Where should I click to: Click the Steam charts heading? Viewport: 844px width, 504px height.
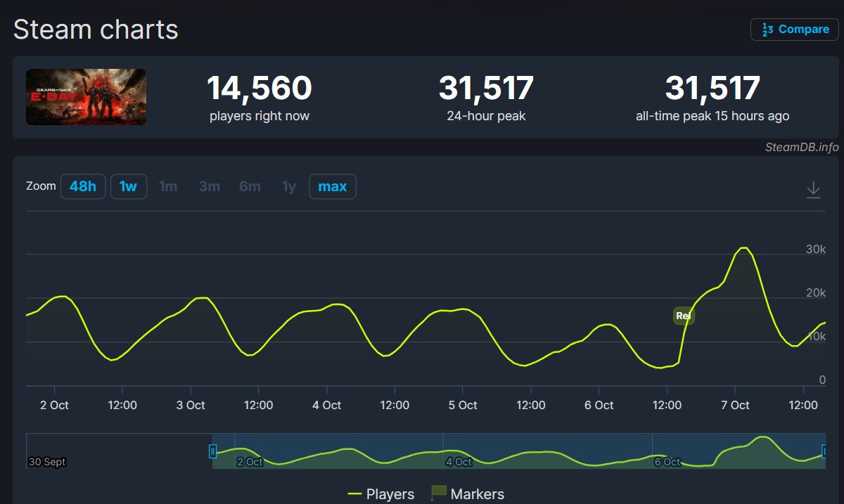(x=96, y=30)
